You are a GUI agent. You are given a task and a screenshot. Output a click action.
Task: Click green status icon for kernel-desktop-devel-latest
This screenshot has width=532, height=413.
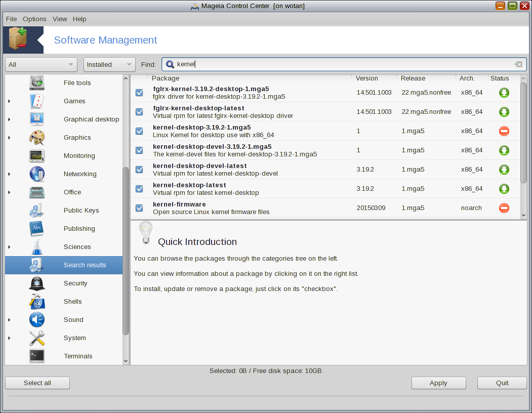pyautogui.click(x=504, y=170)
